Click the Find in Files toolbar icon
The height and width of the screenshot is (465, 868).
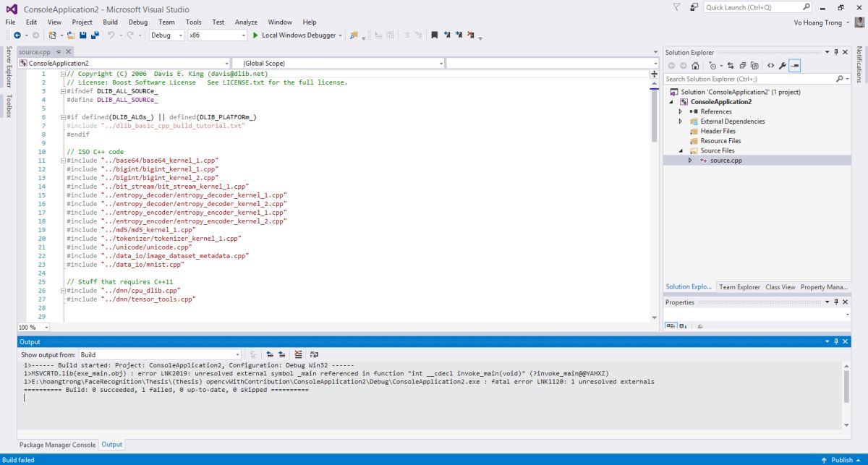point(354,35)
